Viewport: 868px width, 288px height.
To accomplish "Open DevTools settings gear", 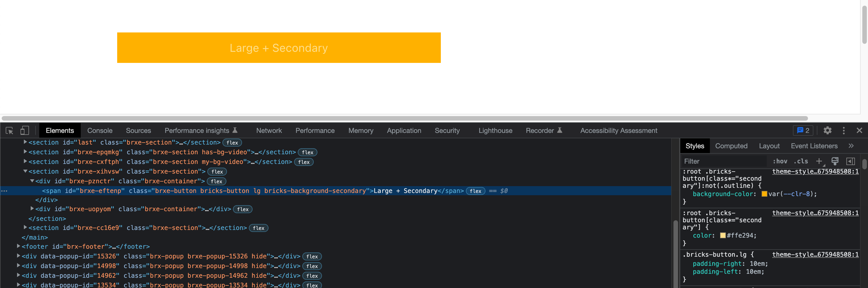I will point(828,131).
